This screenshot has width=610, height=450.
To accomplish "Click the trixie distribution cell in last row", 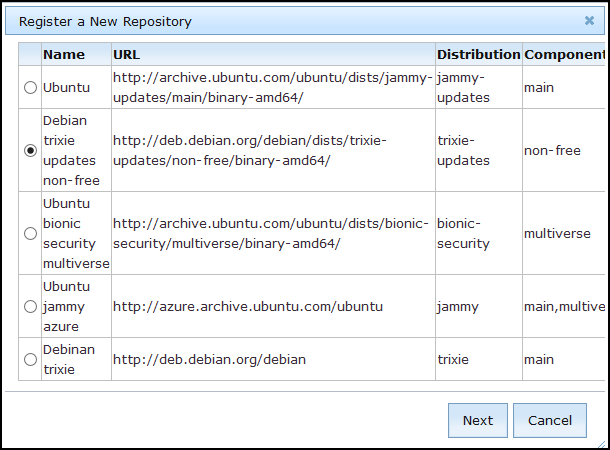I will point(479,359).
